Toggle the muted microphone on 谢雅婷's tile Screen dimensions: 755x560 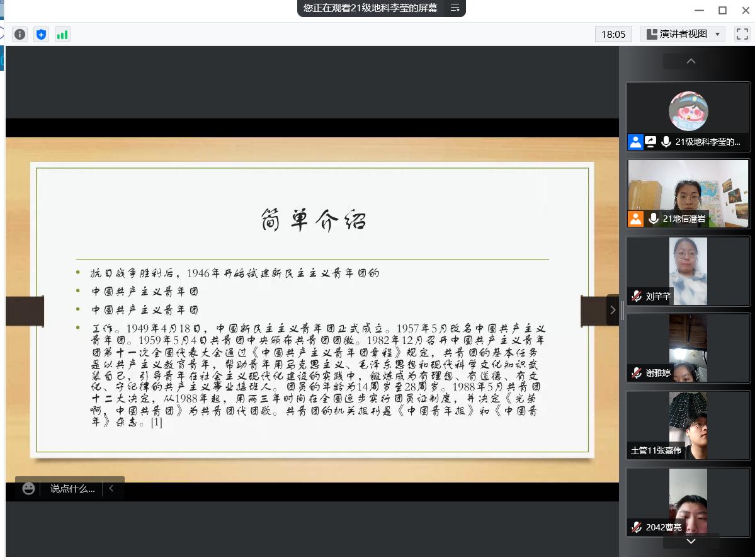[637, 373]
